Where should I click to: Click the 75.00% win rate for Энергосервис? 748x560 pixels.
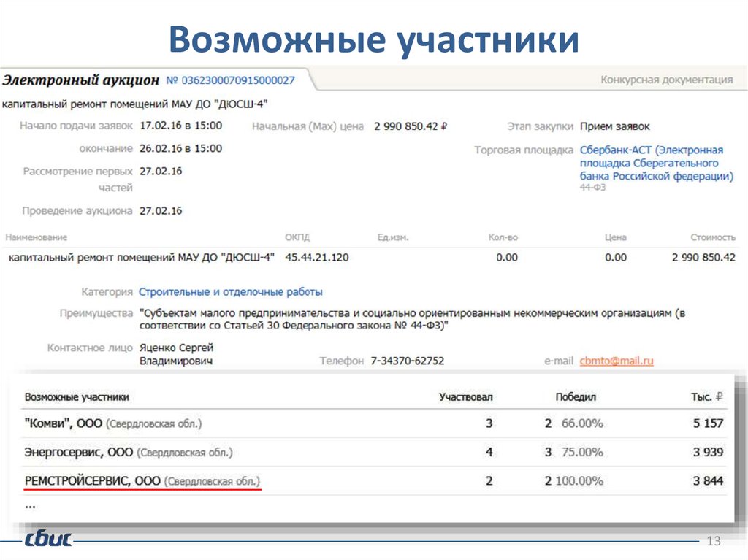[x=582, y=452]
